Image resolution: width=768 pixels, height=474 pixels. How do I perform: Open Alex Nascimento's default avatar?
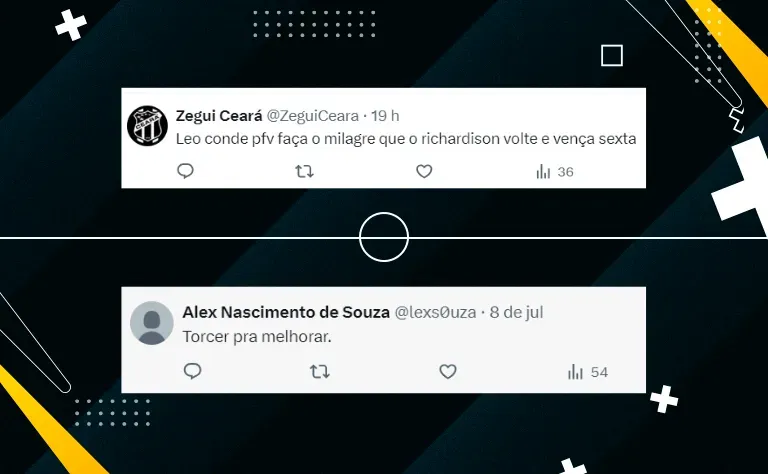152,323
